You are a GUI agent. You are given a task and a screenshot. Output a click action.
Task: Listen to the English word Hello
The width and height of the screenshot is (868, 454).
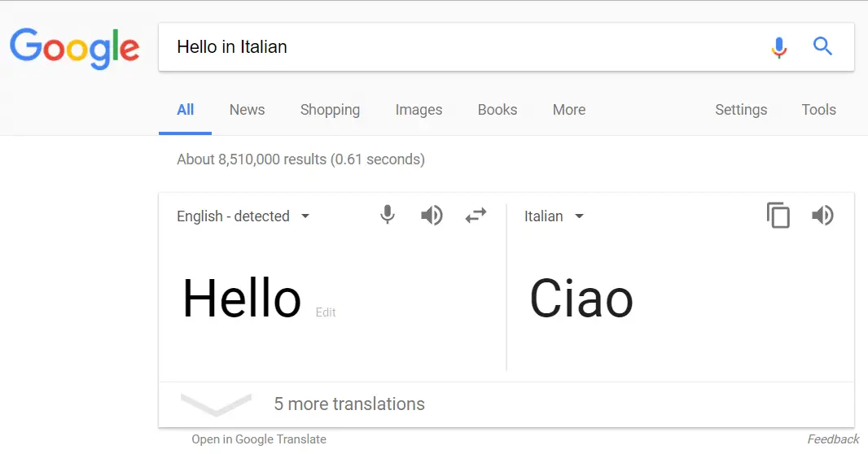(x=432, y=215)
